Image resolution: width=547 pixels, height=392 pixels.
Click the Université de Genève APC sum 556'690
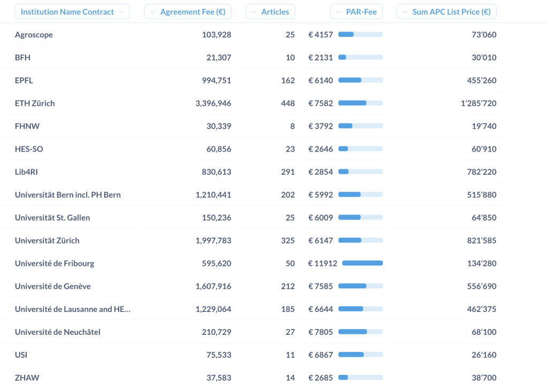point(481,286)
